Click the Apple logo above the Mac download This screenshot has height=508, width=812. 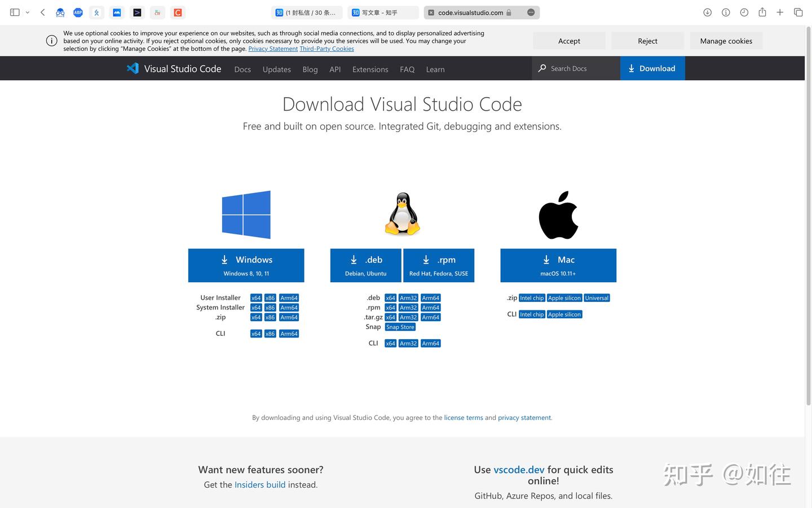pyautogui.click(x=558, y=214)
